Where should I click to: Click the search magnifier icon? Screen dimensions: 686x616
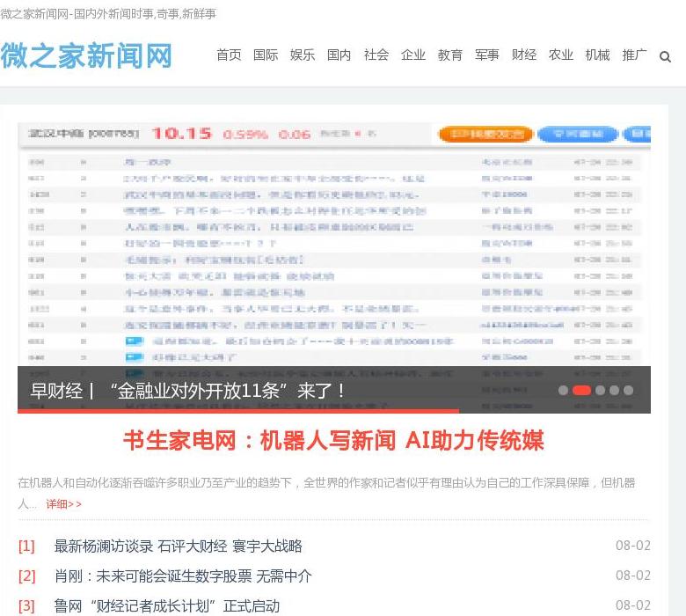[x=665, y=57]
